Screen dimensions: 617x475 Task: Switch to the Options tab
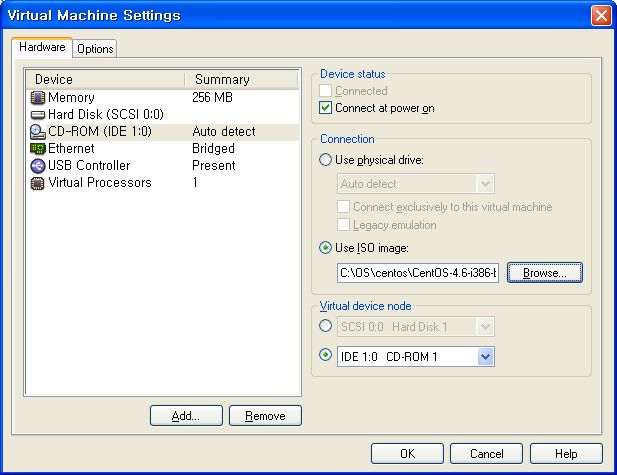point(95,49)
